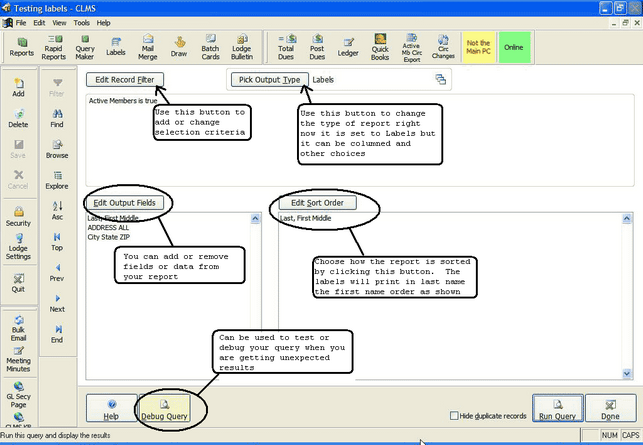
Task: Select 'ADDRESS ALL' in output fields list
Action: 110,227
